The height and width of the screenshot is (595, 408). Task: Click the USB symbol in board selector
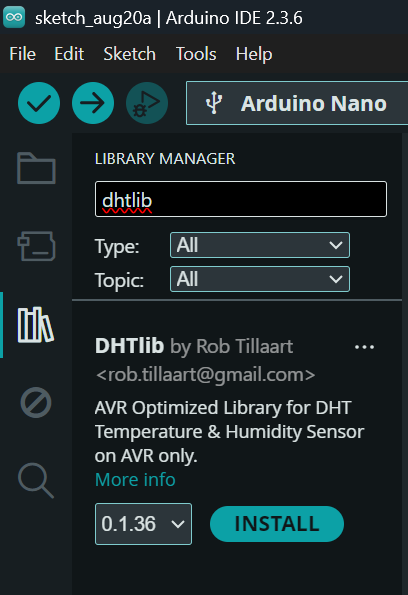tap(214, 103)
